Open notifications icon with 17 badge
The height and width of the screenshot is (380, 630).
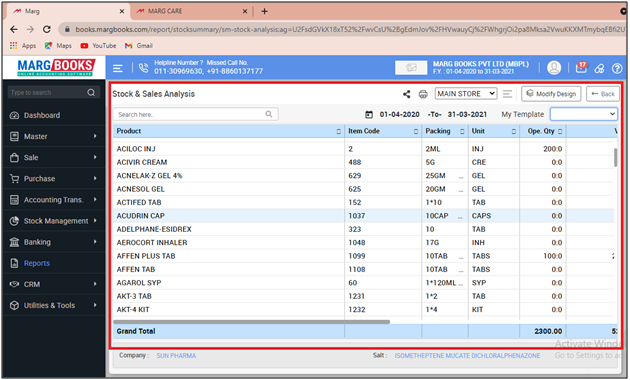(x=581, y=67)
